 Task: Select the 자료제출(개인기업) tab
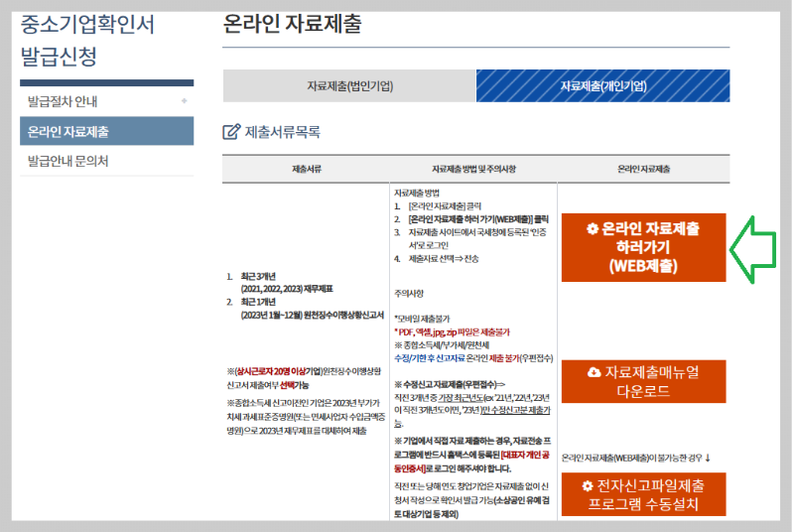(x=603, y=86)
